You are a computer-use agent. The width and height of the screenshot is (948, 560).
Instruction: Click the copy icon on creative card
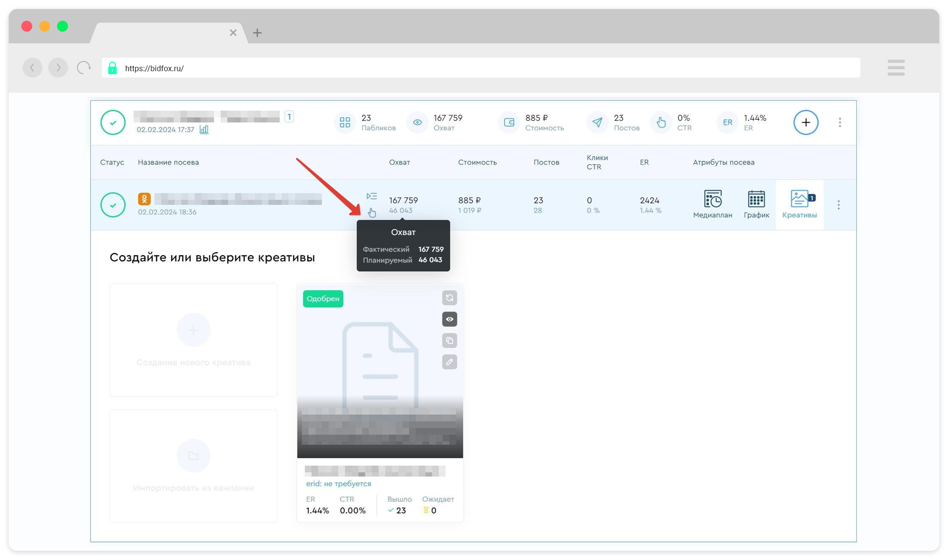tap(449, 341)
